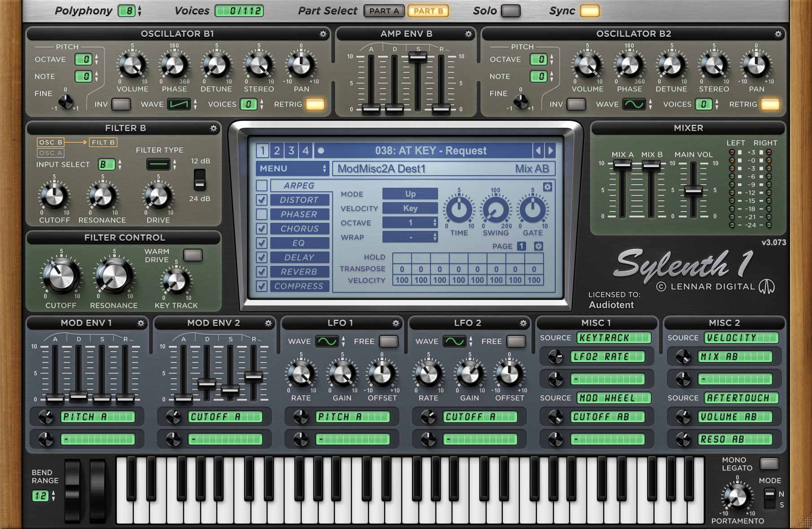This screenshot has width=812, height=529.
Task: Switch to PART A
Action: coord(384,11)
